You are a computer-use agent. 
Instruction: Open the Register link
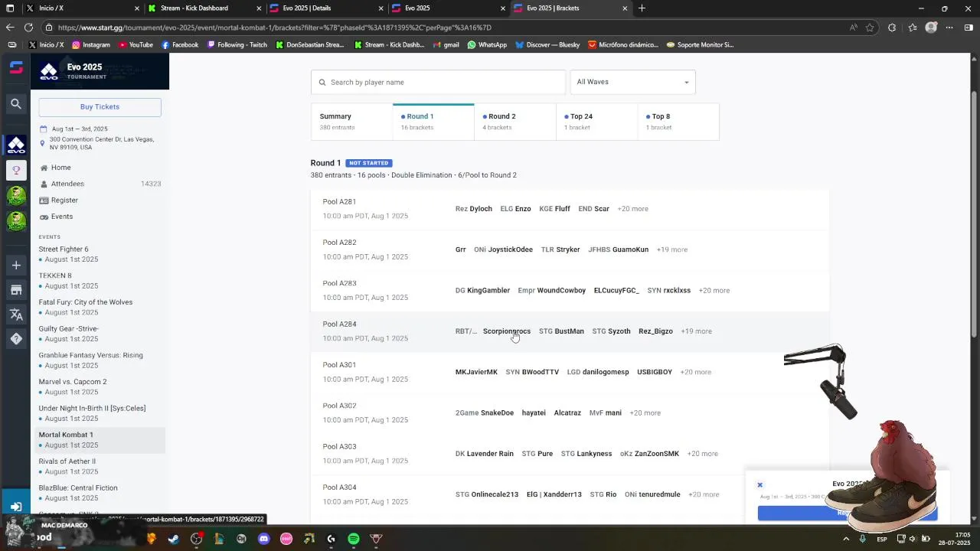pyautogui.click(x=64, y=201)
